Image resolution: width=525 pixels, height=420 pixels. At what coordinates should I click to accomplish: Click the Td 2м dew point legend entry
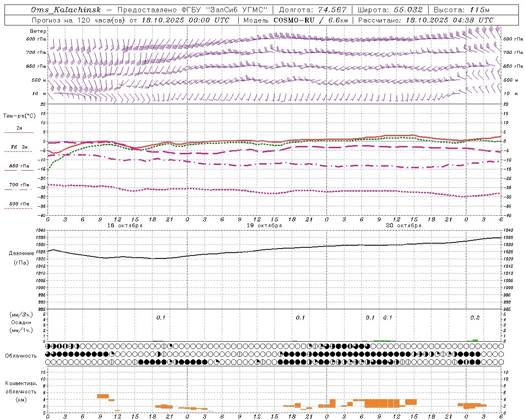19,148
